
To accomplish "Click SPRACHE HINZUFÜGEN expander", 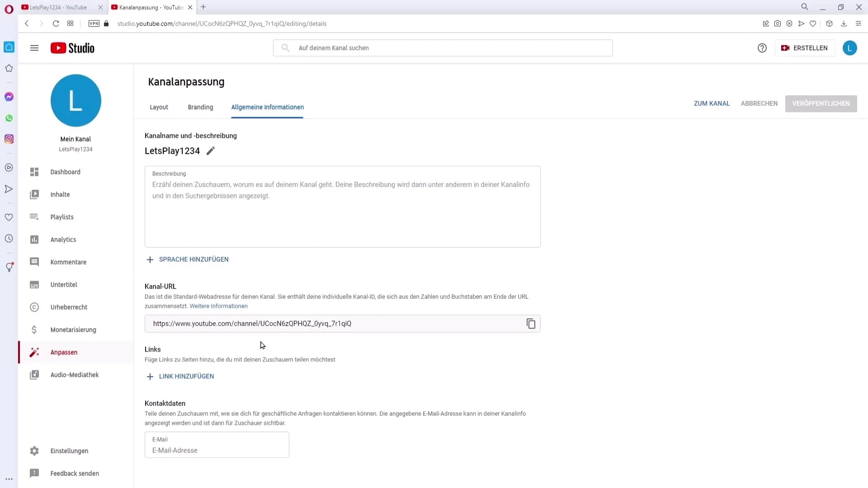I will (188, 259).
